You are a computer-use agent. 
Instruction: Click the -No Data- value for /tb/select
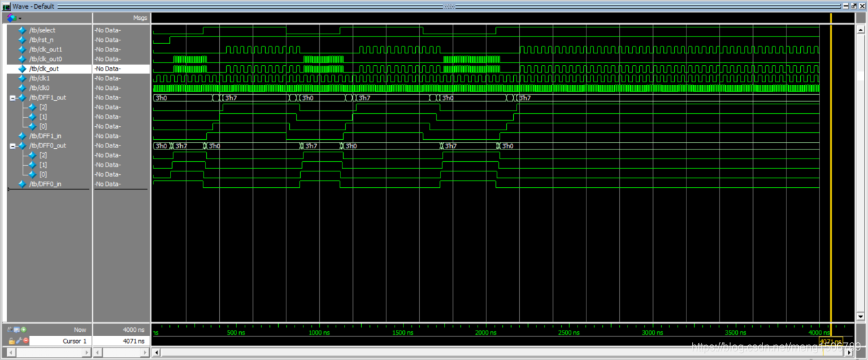107,30
